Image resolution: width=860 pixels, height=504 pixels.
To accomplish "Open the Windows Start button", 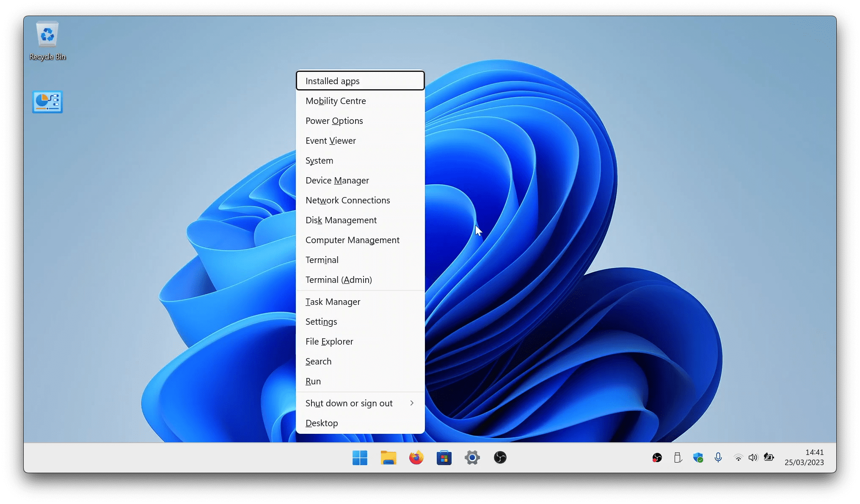I will 360,457.
